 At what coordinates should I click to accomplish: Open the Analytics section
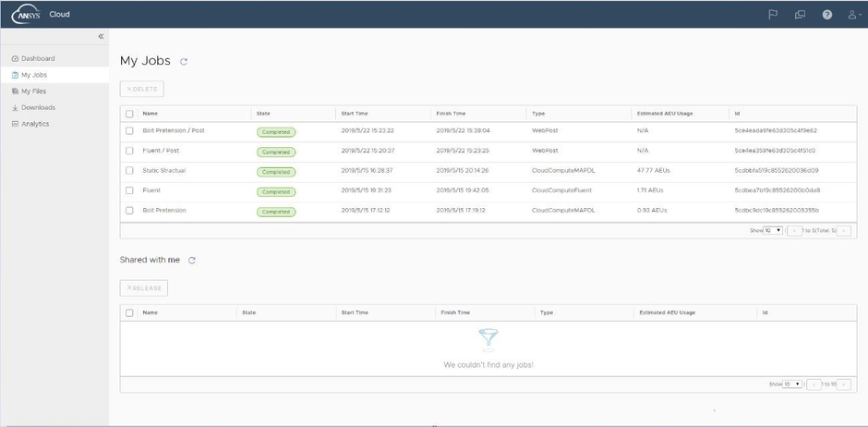(x=35, y=124)
